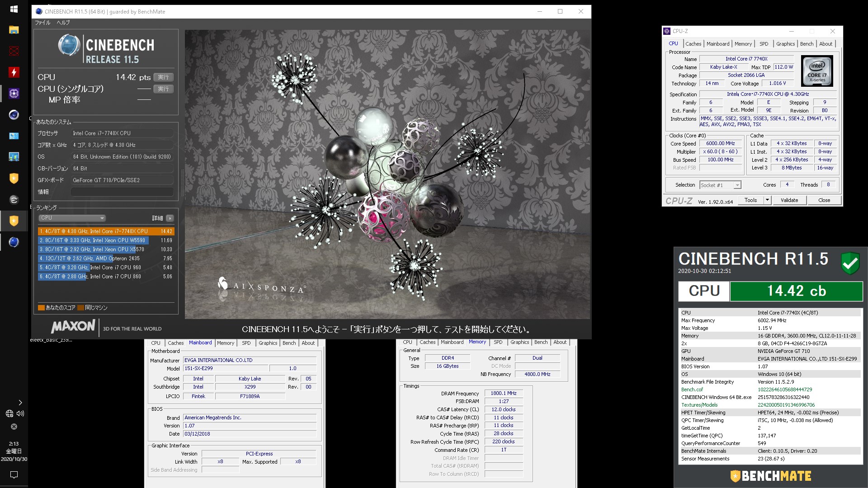
Task: Switch to Mainboard tab in front CPU-Z
Action: 718,44
